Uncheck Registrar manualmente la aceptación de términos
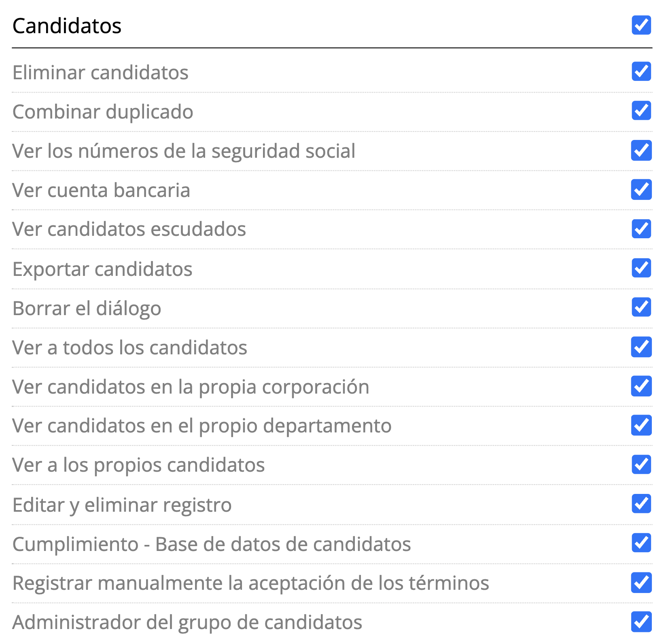 pyautogui.click(x=641, y=583)
